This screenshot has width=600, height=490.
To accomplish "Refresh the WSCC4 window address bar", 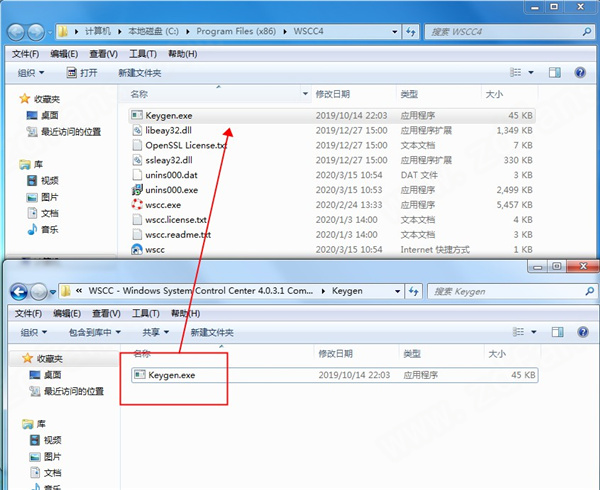I will point(411,32).
